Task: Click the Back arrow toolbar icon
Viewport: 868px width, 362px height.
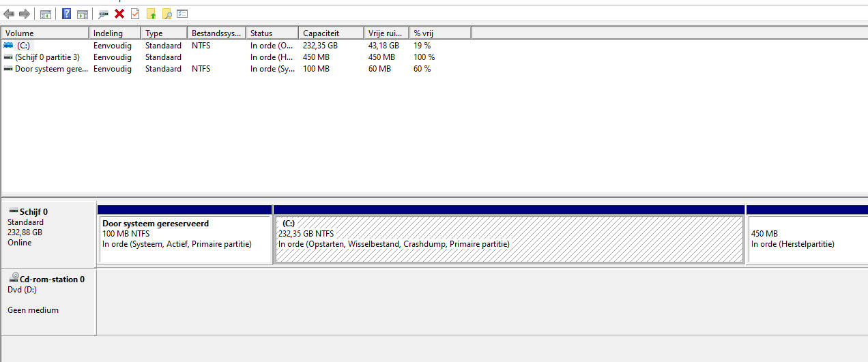Action: (9, 14)
